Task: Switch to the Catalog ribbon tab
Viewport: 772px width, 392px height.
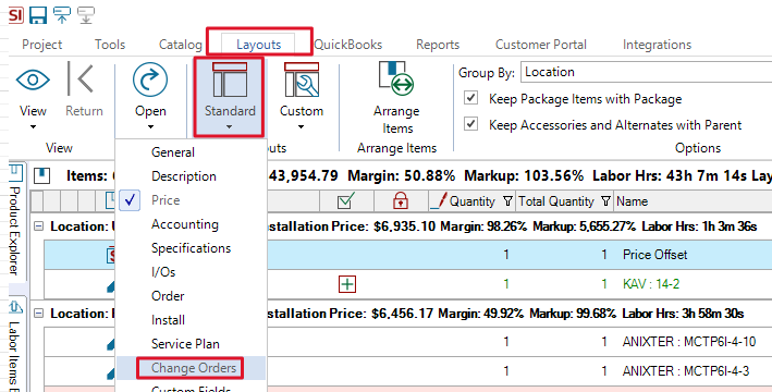Action: click(x=180, y=44)
